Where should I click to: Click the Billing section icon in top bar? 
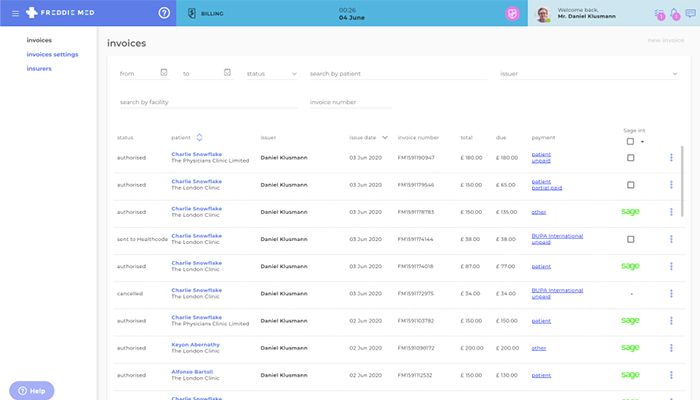(x=192, y=13)
